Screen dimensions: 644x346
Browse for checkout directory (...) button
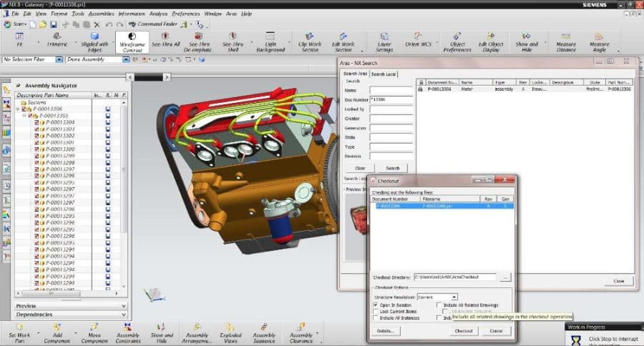[x=504, y=277]
